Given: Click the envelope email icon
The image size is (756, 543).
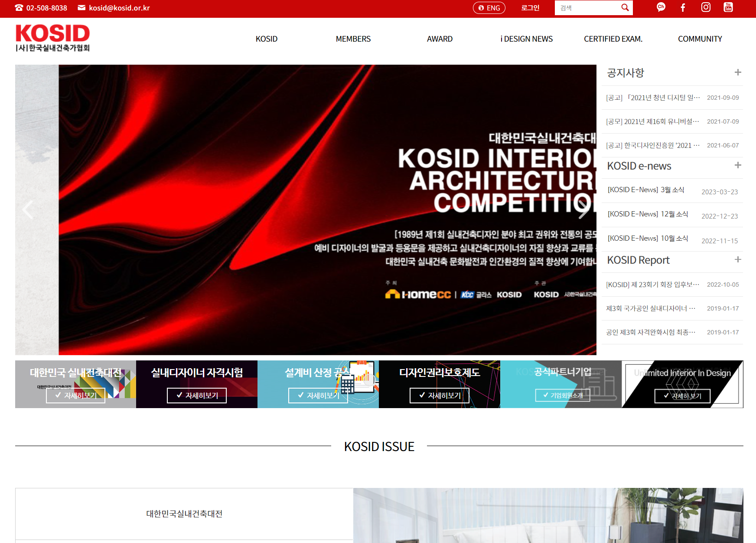Looking at the screenshot, I should tap(81, 7).
